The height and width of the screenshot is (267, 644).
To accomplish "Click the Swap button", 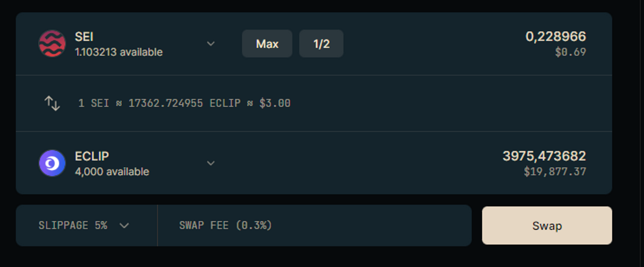I will (x=547, y=226).
